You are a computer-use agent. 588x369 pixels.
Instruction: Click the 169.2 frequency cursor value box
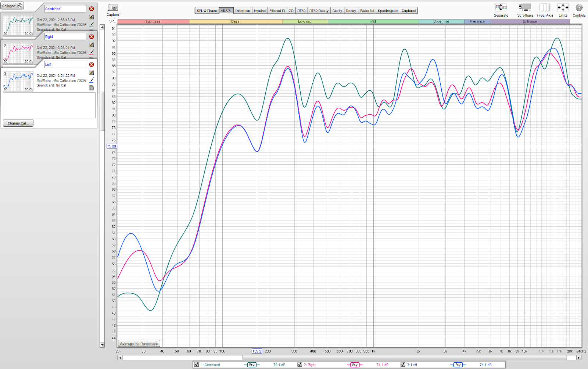click(x=257, y=351)
